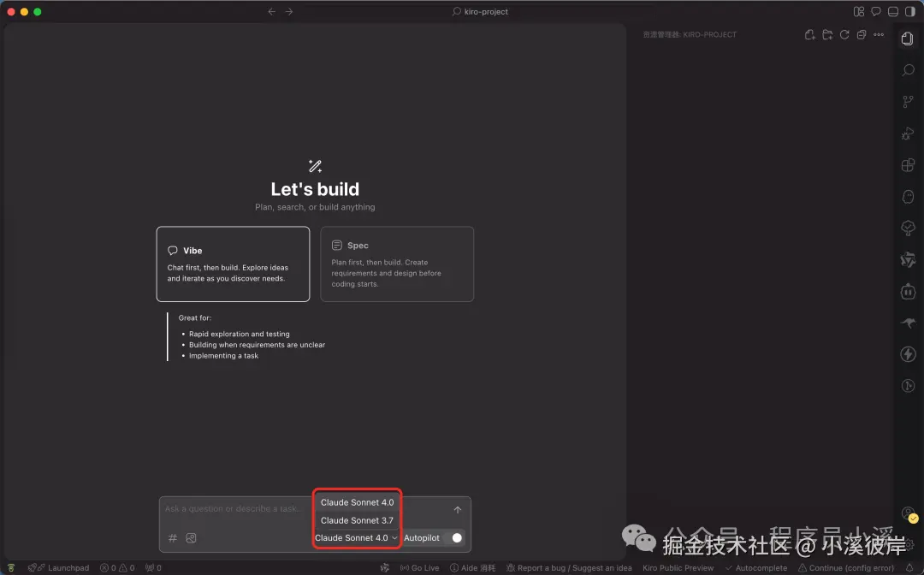Collapse all folders in explorer
This screenshot has width=924, height=575.
click(x=862, y=35)
